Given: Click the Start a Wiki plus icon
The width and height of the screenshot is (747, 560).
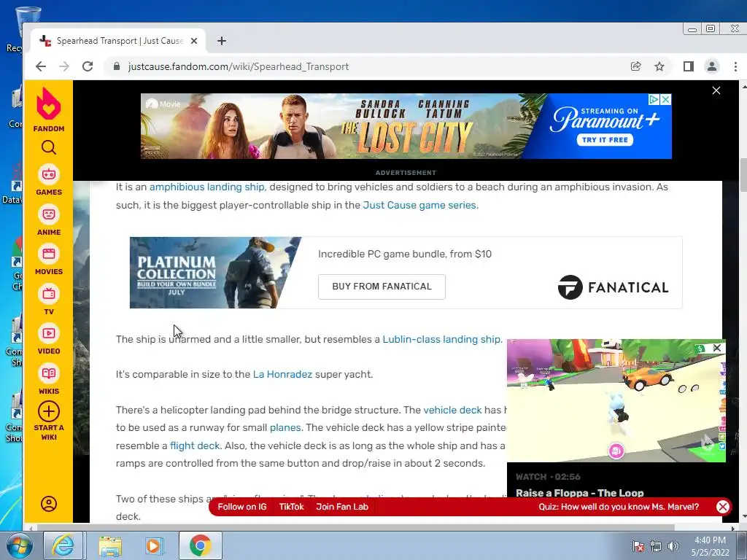Looking at the screenshot, I should 49,411.
